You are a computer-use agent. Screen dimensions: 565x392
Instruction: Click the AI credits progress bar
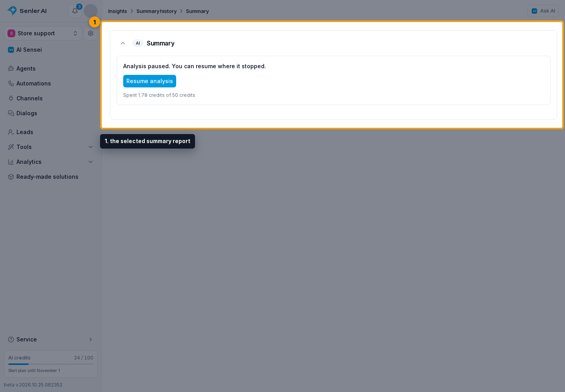[51, 364]
